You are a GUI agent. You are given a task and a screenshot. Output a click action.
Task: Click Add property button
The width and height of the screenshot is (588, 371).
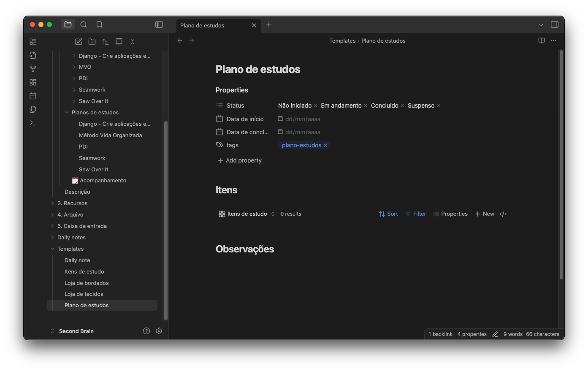(239, 160)
